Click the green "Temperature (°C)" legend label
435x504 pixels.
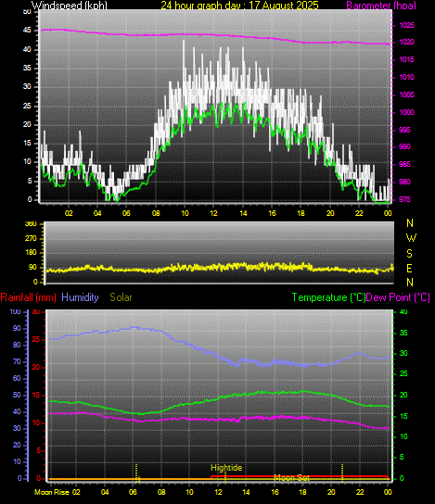coord(328,297)
